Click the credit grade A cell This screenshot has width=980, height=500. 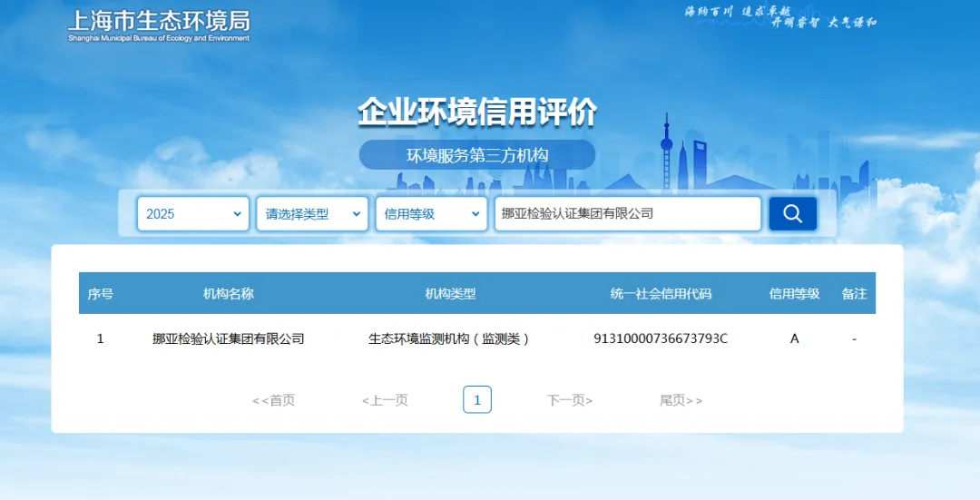[x=794, y=338]
